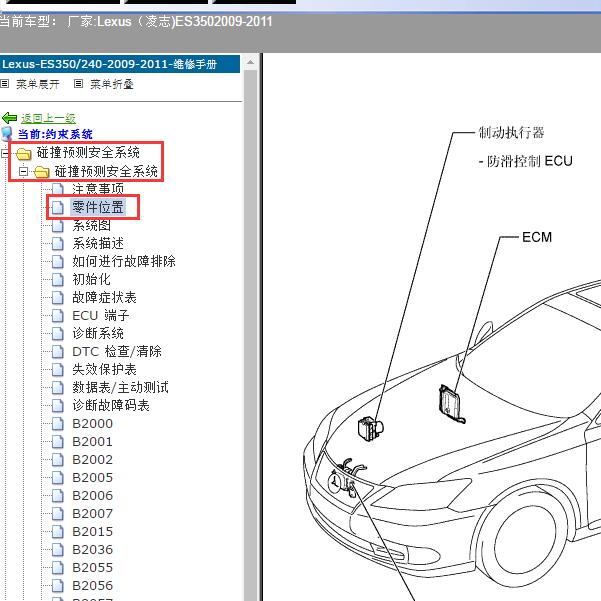The width and height of the screenshot is (601, 601).
Task: Collapse the top 碰撞预测安全系统 folder node
Action: point(4,154)
